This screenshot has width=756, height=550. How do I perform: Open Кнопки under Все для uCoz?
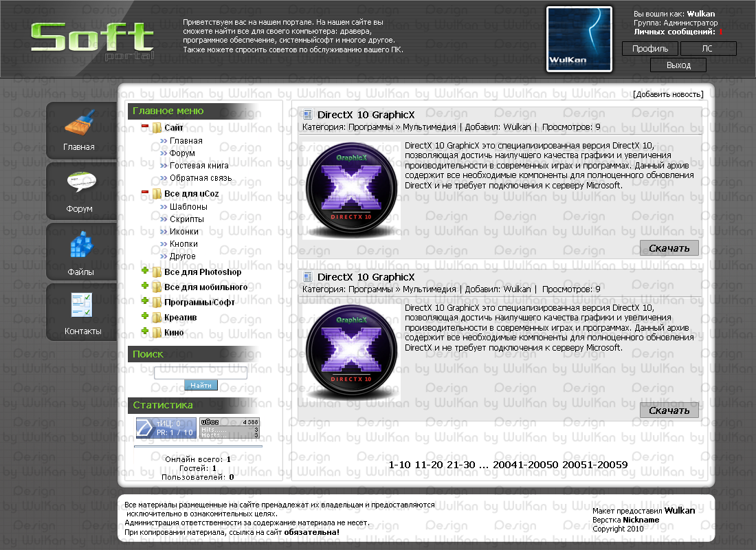[x=184, y=244]
